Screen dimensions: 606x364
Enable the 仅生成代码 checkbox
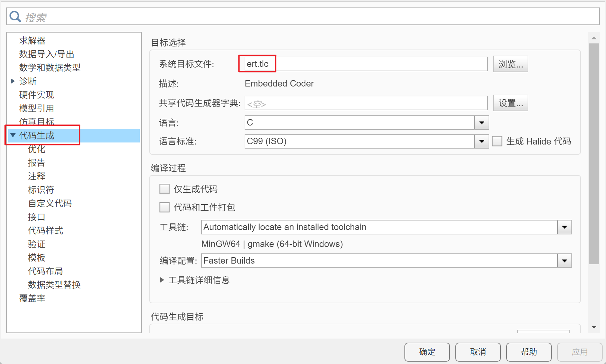(x=165, y=189)
